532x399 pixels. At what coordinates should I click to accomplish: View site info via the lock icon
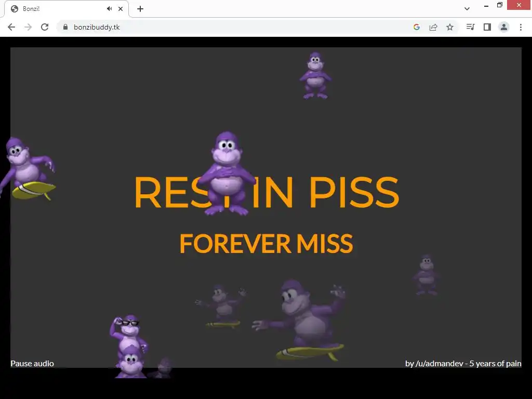click(x=65, y=27)
